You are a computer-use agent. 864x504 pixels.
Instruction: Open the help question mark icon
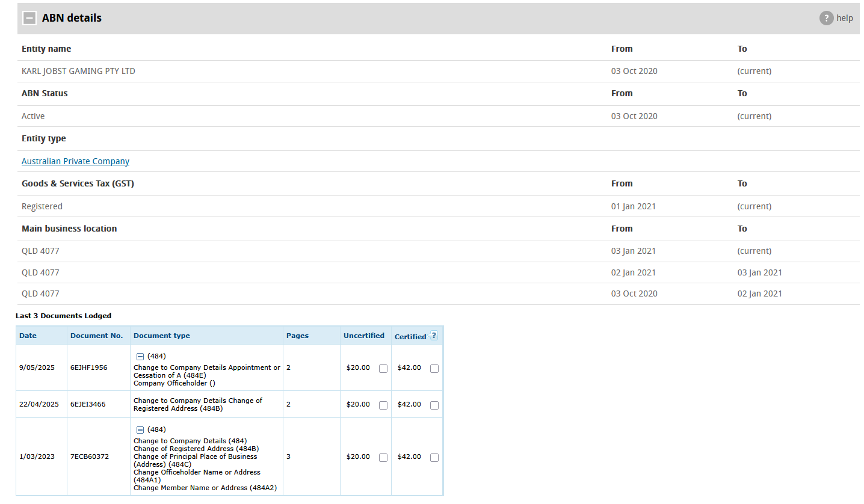(x=826, y=18)
